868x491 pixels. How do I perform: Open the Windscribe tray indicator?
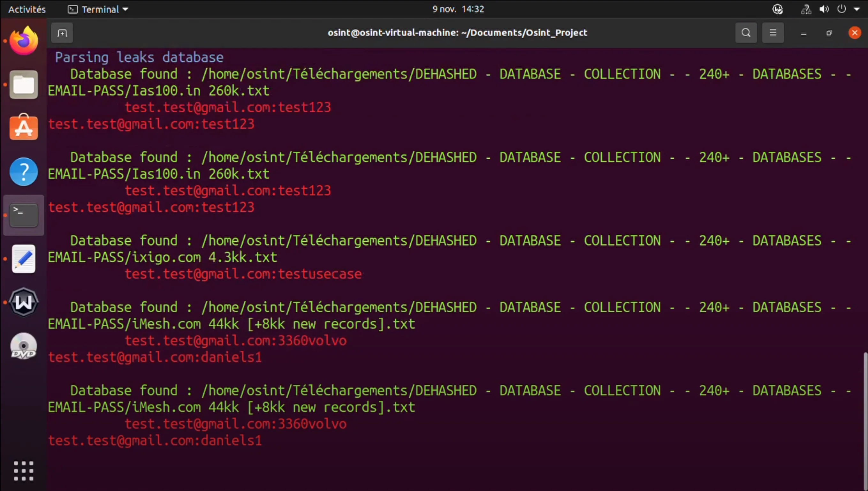(777, 9)
